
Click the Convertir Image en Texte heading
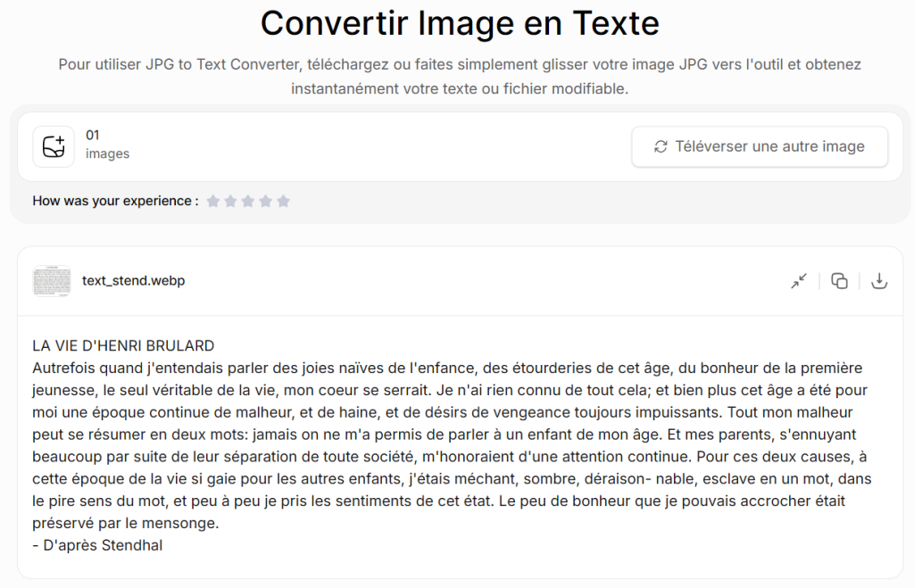[x=460, y=24]
